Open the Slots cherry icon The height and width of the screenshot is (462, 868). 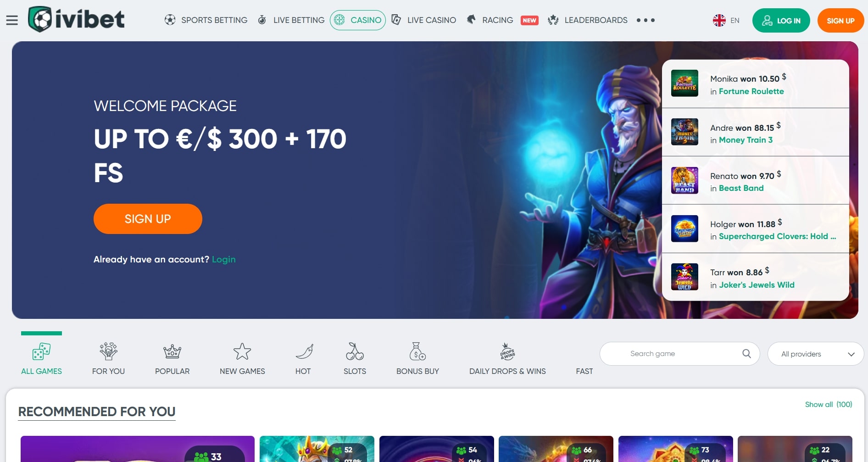pyautogui.click(x=355, y=351)
